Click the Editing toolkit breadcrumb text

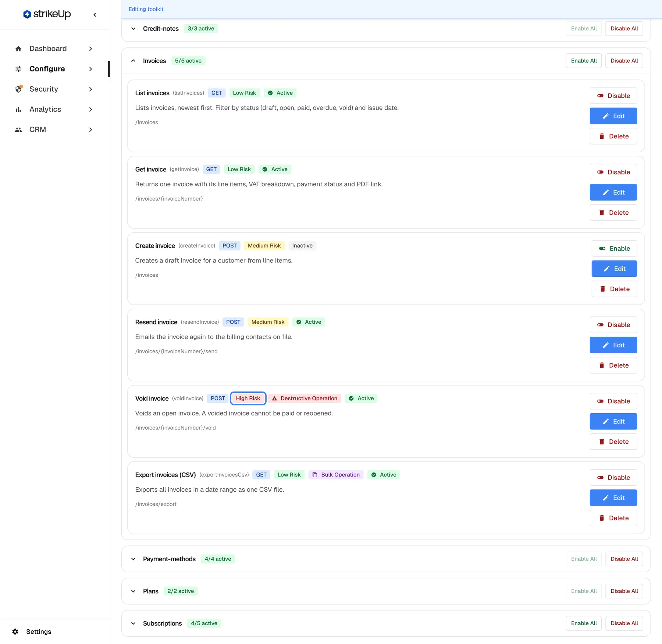pos(146,9)
